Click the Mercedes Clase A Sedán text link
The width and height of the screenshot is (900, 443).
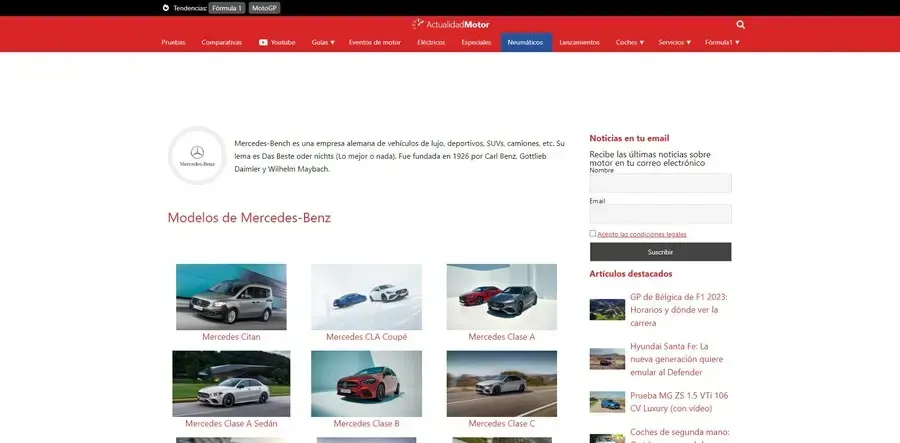231,423
